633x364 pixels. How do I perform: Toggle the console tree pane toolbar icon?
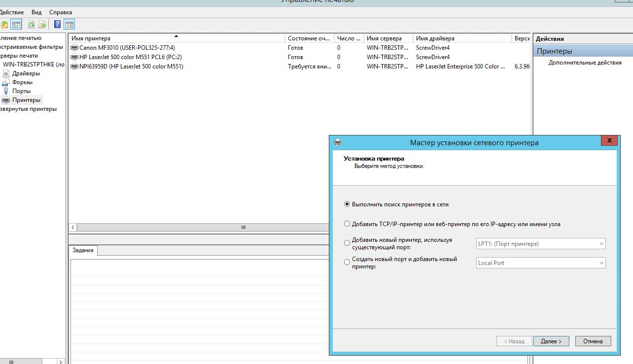[x=16, y=24]
